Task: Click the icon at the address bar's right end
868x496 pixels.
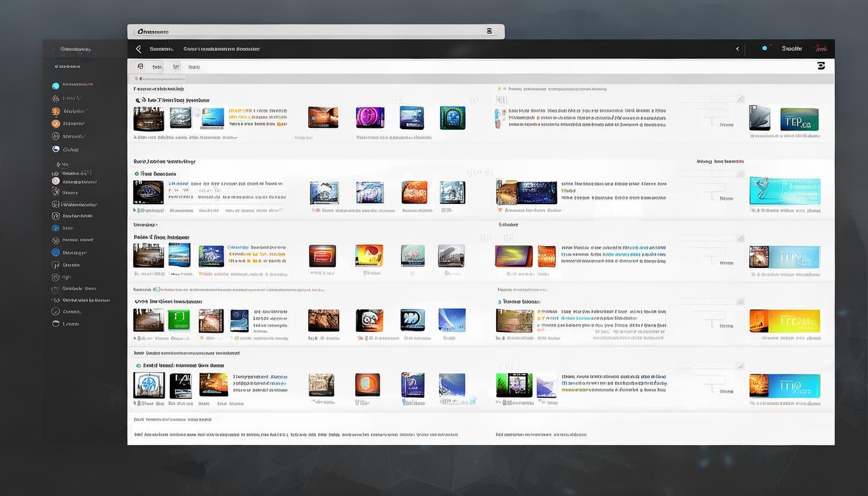Action: coord(489,31)
